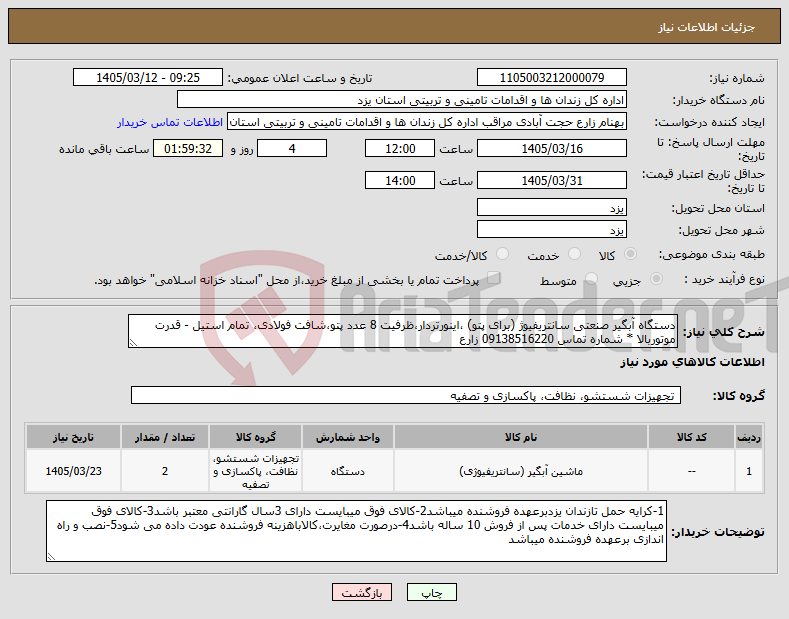Image resolution: width=789 pixels, height=619 pixels.
Task: Click the remaining time field 01:59:32
Action: click(x=188, y=148)
